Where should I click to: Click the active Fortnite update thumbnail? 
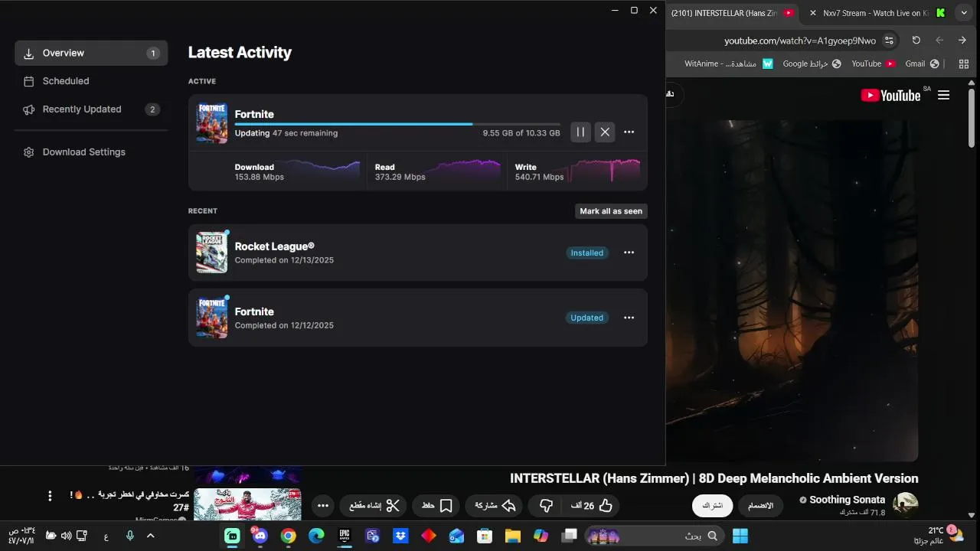point(211,123)
